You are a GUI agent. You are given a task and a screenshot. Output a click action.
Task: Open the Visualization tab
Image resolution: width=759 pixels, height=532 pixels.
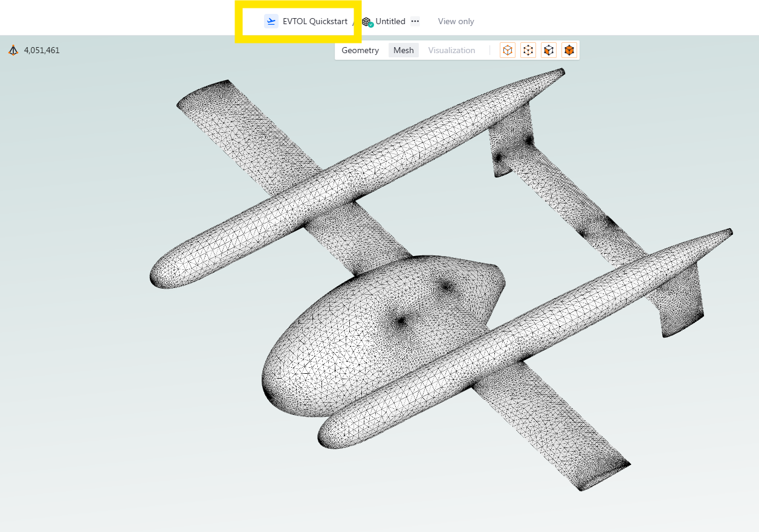[x=451, y=51]
